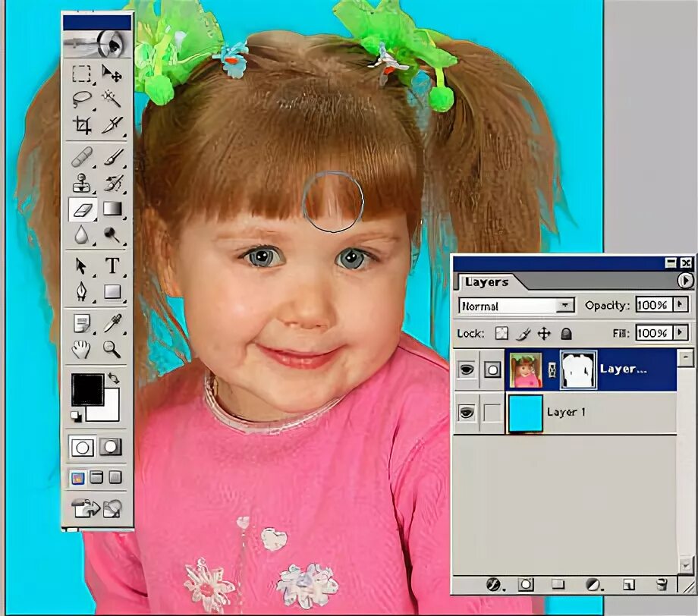Click the girl photo layer thumbnail
Viewport: 698px width, 616px height.
(526, 369)
